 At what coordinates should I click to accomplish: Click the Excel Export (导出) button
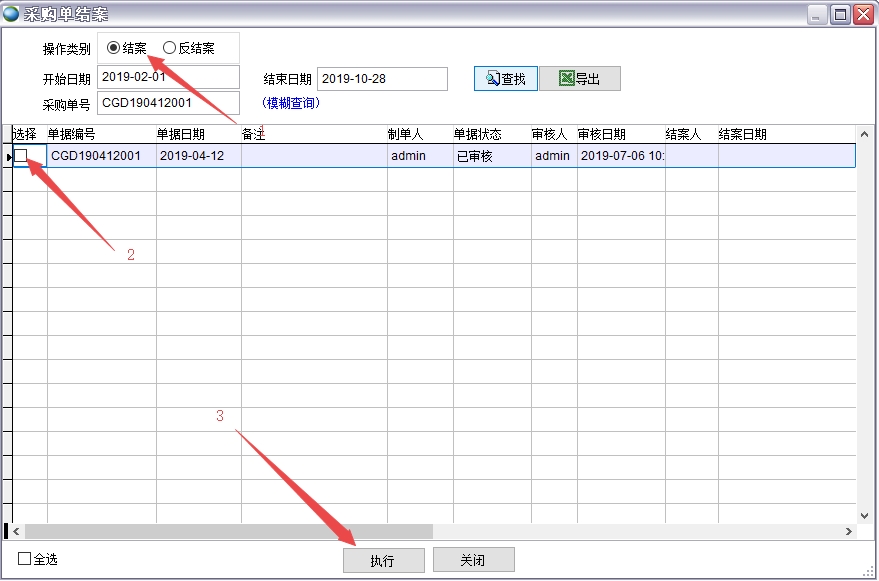[x=580, y=79]
